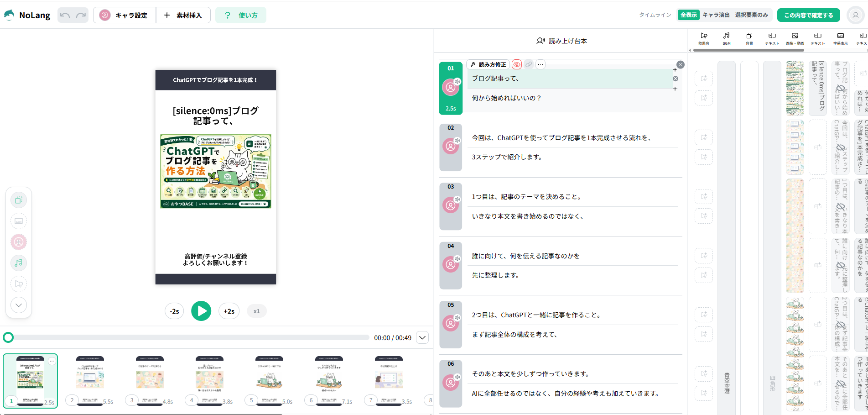
Task: Open the user account avatar menu
Action: coord(855,15)
